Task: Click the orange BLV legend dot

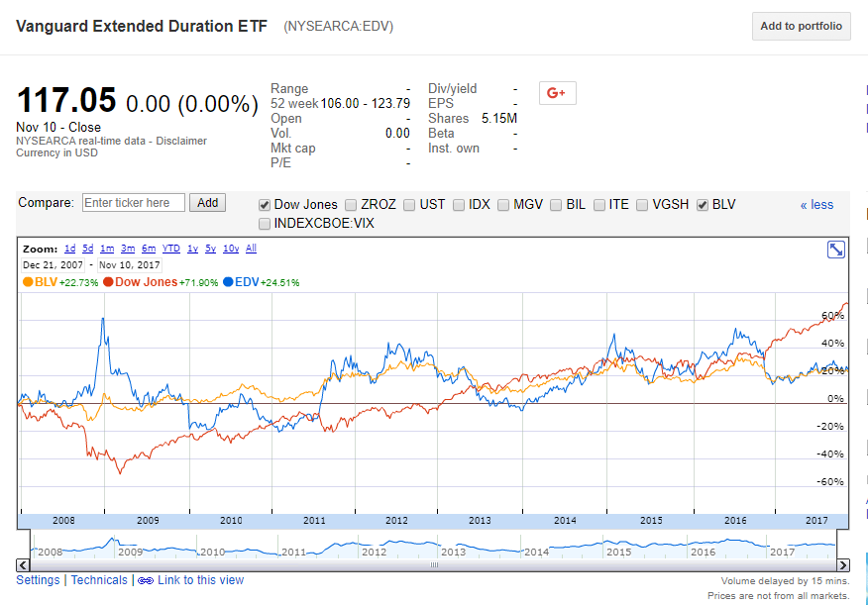Action: pos(28,282)
